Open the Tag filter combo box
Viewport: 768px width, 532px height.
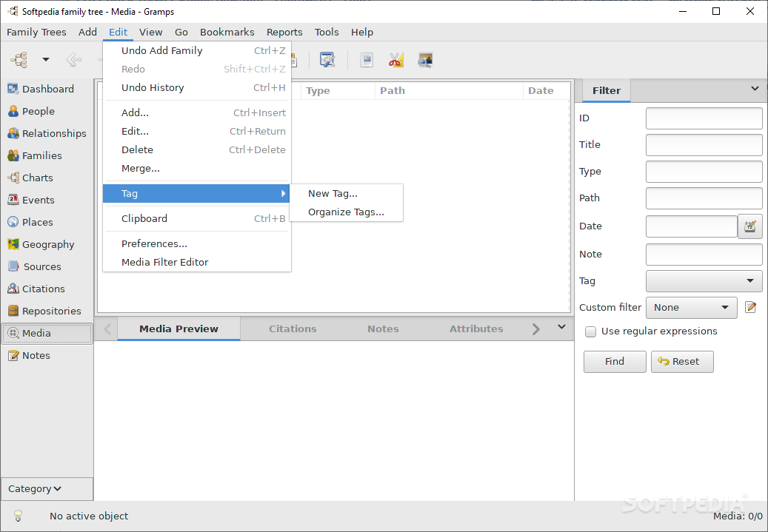704,281
